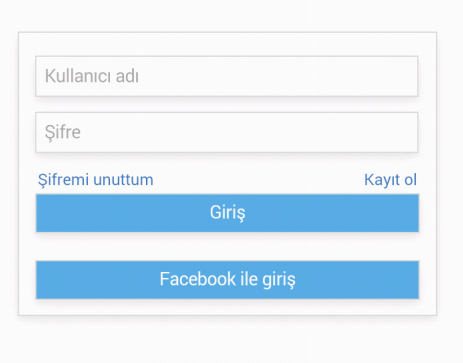
Task: Click the upper blue button labeled Giriş
Action: 227,213
